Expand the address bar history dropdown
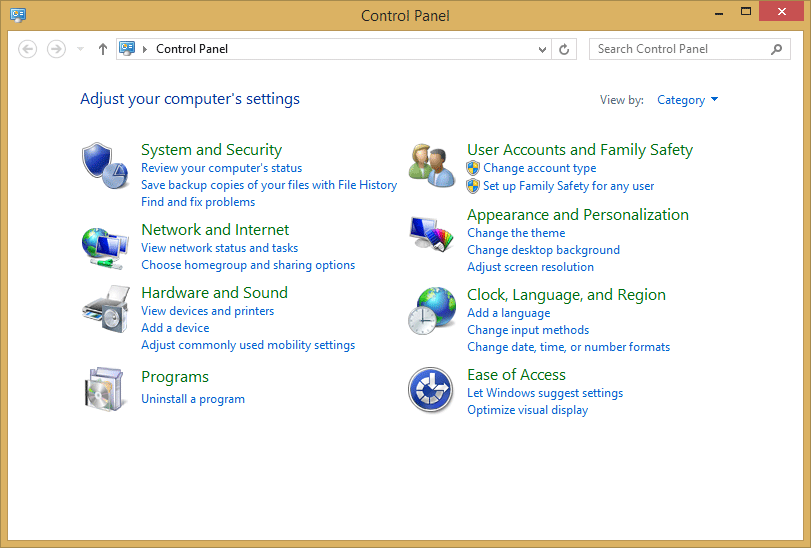Image resolution: width=811 pixels, height=548 pixels. point(542,50)
